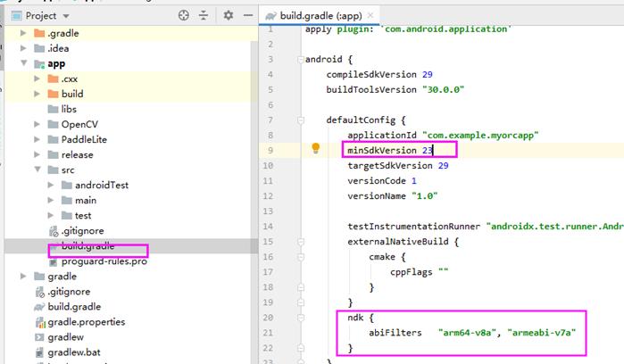Viewport: 624px width, 364px height.
Task: Select the orange .cxx folder icon
Action: click(53, 79)
